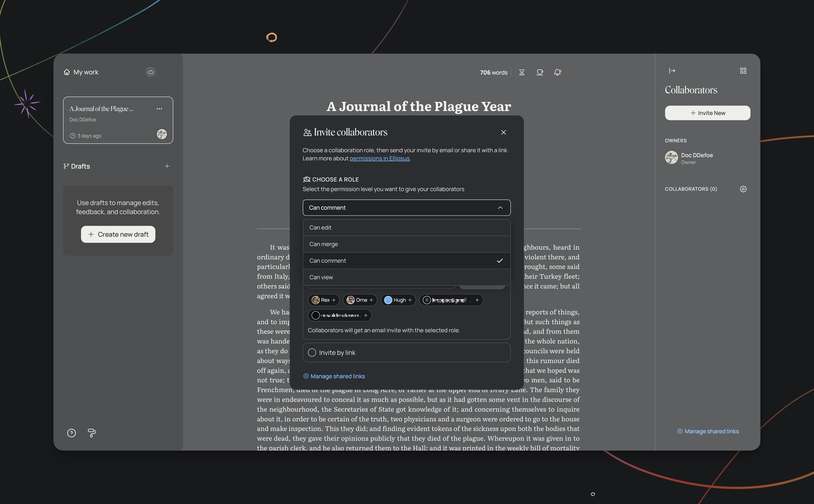Open the help question mark icon

(x=71, y=433)
